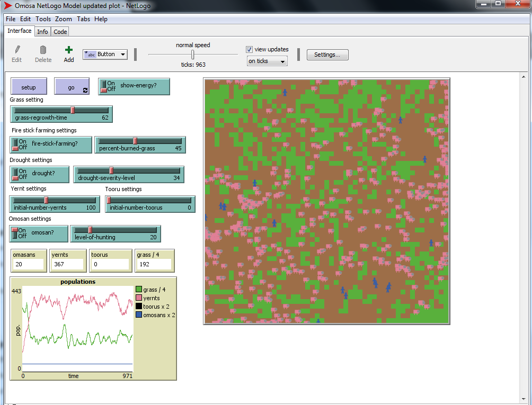Click the setup button
The image size is (532, 405).
tap(29, 87)
